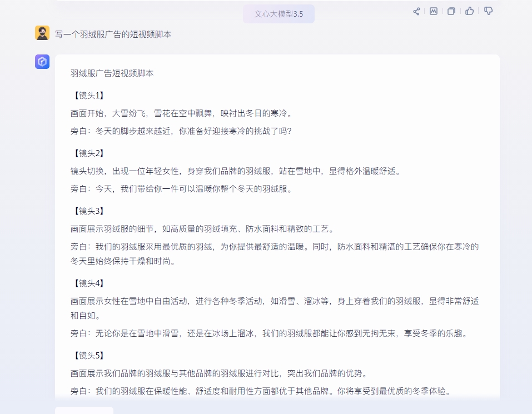Click the 文心大模型3.5 model badge
The width and height of the screenshot is (532, 414).
[279, 14]
